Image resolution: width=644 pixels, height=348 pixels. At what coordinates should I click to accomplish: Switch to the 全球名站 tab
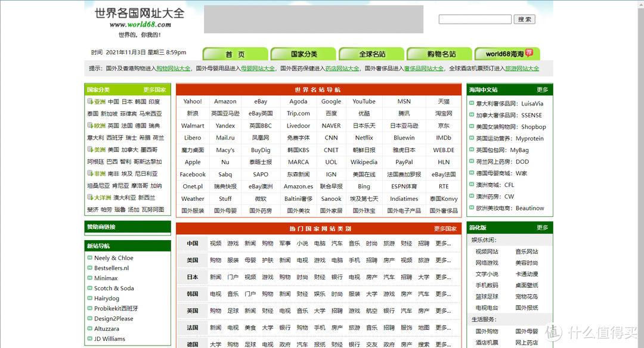point(371,54)
